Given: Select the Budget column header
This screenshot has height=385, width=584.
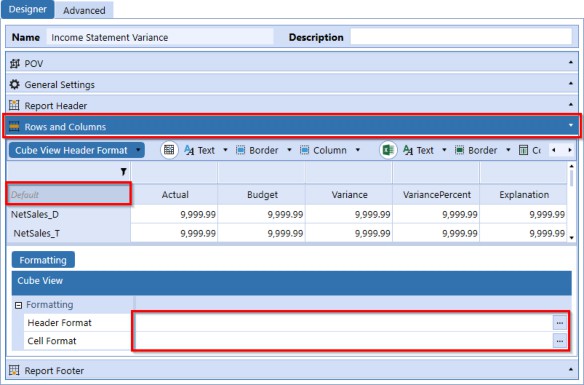Looking at the screenshot, I should [262, 194].
